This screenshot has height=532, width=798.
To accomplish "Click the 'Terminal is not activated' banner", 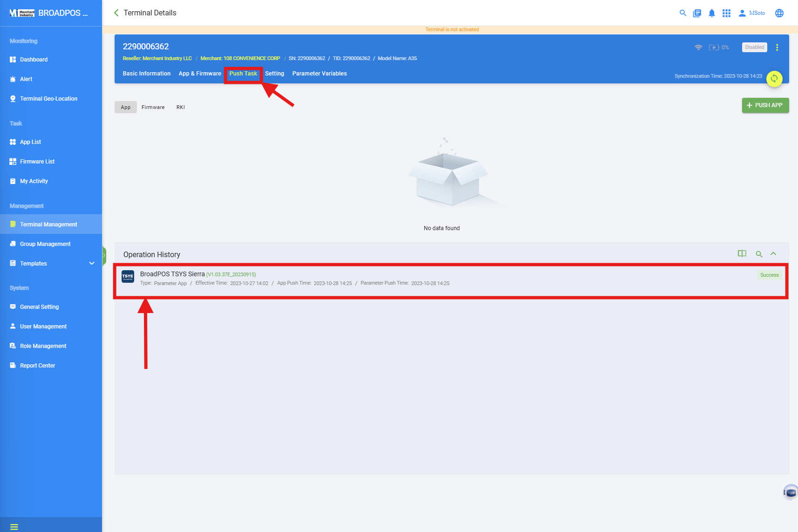I will [452, 29].
